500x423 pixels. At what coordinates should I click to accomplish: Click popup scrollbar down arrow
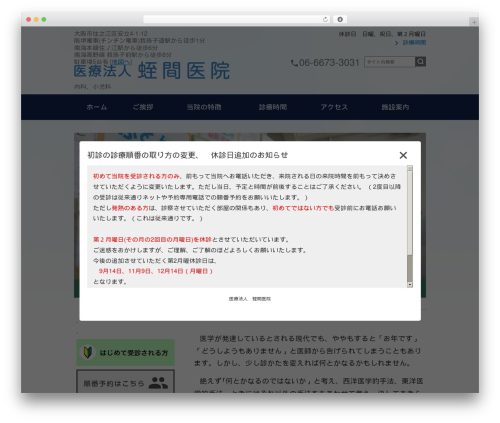(x=410, y=285)
